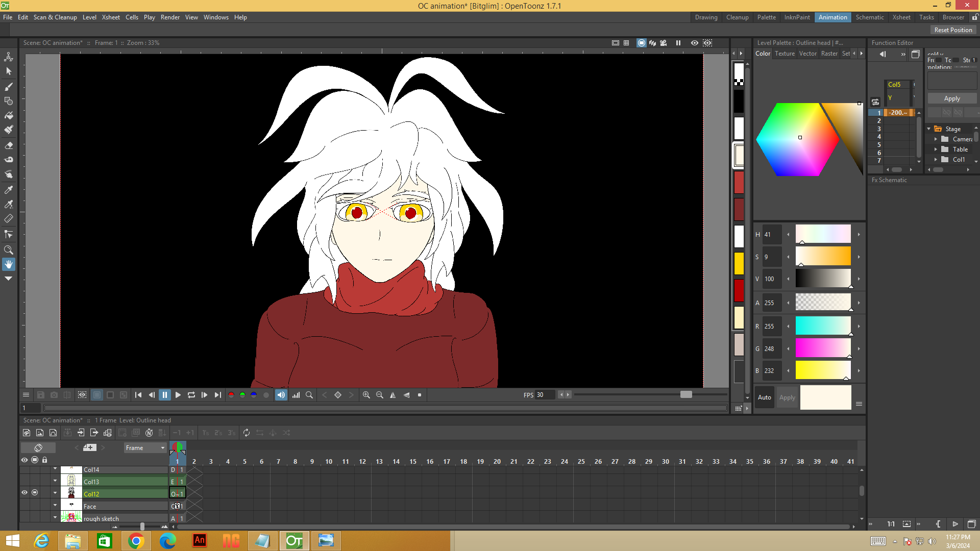Open the histogram view
The height and width of the screenshot is (551, 980).
click(x=296, y=395)
